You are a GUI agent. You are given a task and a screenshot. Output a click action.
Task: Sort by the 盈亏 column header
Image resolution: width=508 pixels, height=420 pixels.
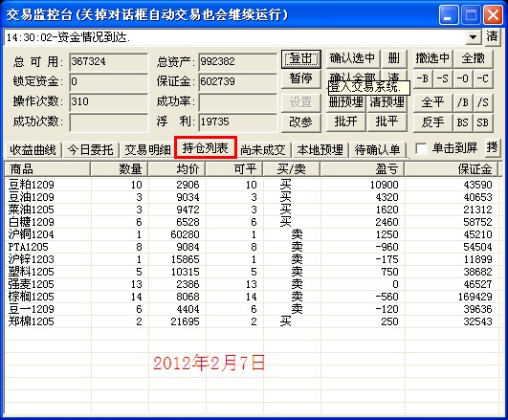[363, 169]
